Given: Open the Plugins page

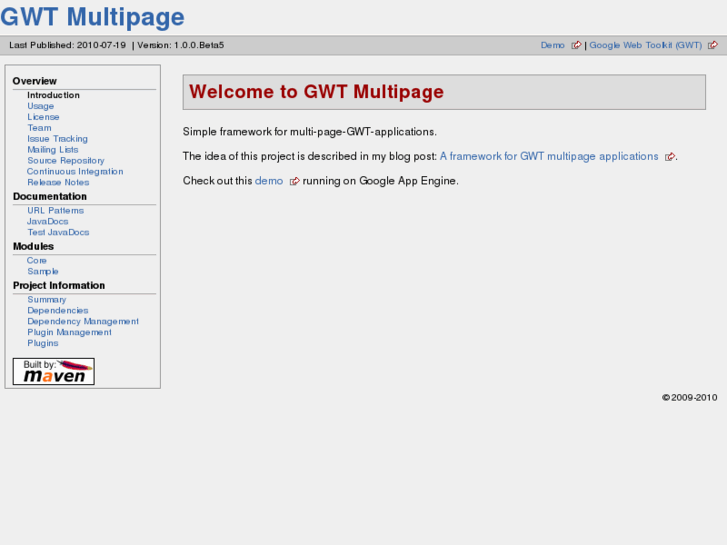Looking at the screenshot, I should click(43, 343).
